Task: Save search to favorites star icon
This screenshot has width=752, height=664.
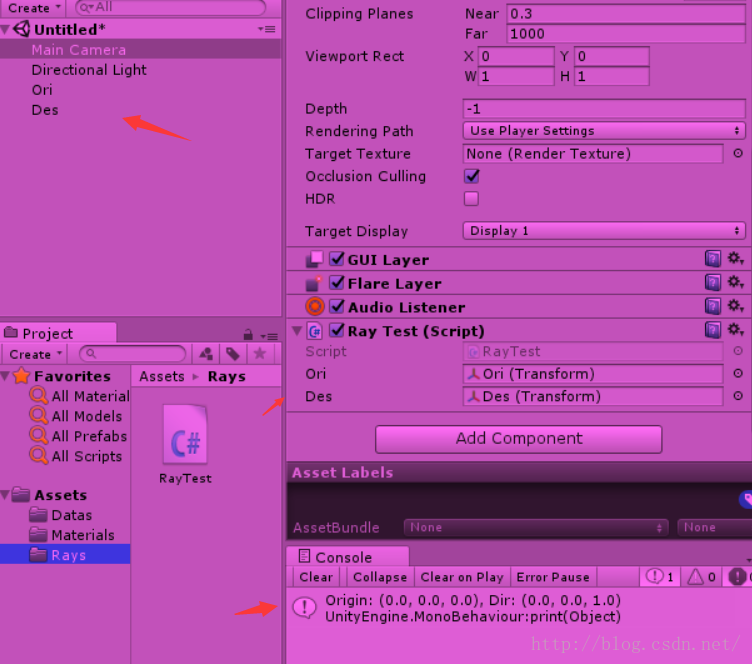Action: [259, 354]
